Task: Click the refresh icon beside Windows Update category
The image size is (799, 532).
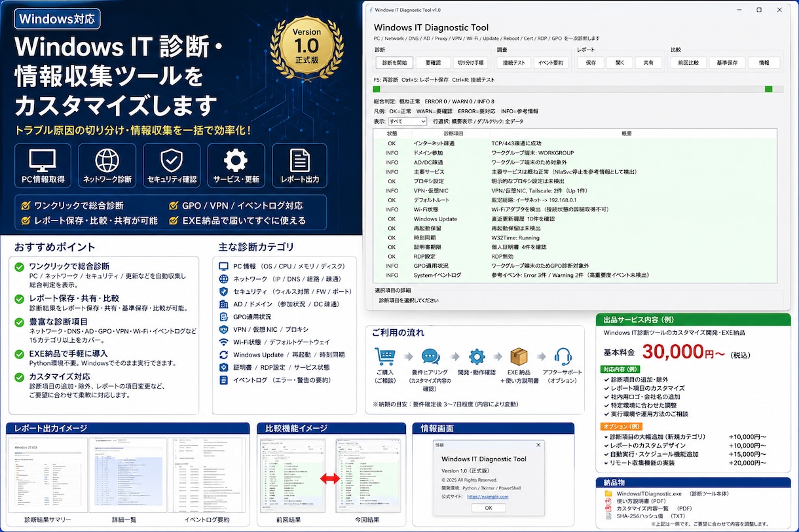Action: [x=224, y=355]
